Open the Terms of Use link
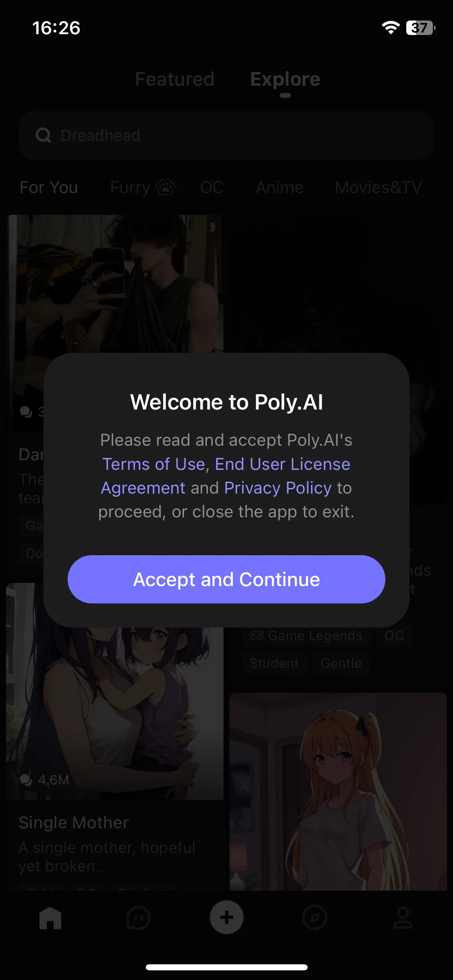The height and width of the screenshot is (980, 453). pos(154,464)
